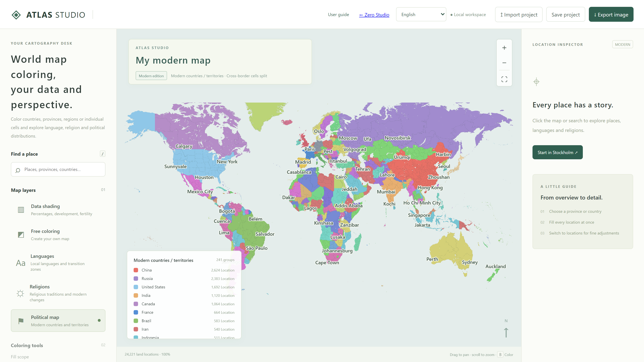The height and width of the screenshot is (362, 644).
Task: Click the India orange legend swatch
Action: [x=136, y=296]
